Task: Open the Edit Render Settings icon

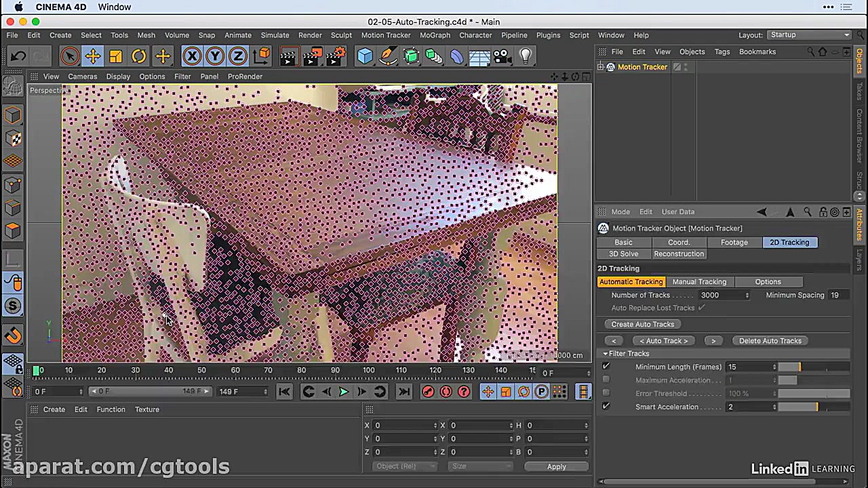Action: (x=336, y=56)
